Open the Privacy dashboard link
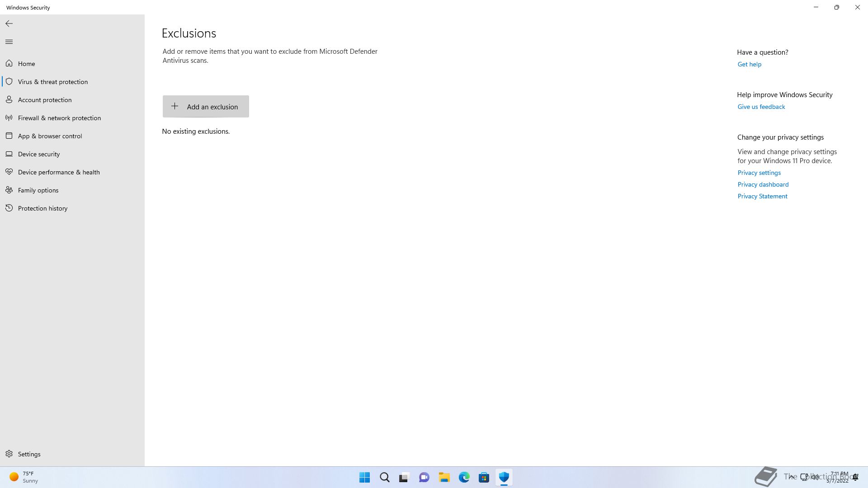The image size is (868, 488). 763,184
